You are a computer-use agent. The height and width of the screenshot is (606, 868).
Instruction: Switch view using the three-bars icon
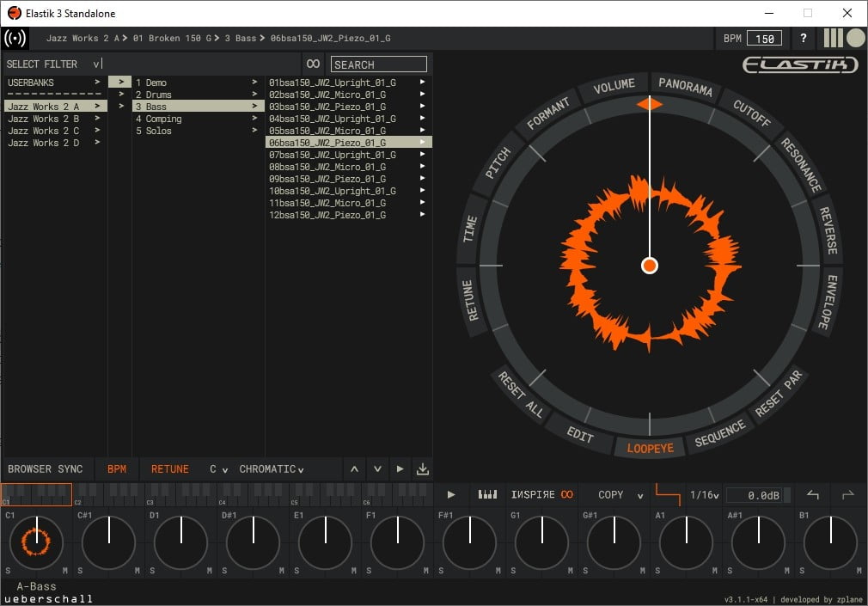pyautogui.click(x=833, y=38)
